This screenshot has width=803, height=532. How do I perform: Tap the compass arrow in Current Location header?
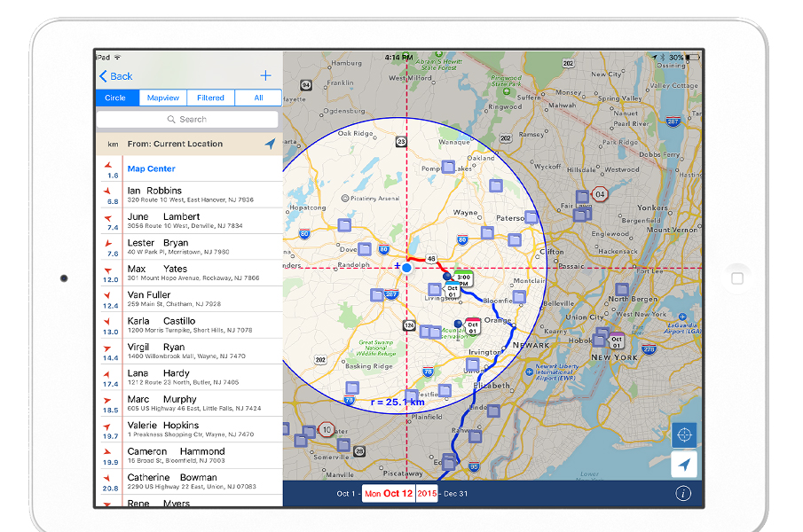point(271,143)
